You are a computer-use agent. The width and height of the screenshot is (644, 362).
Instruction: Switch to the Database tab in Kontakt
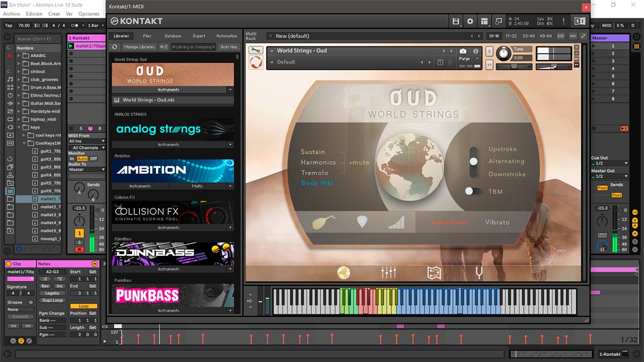click(173, 36)
